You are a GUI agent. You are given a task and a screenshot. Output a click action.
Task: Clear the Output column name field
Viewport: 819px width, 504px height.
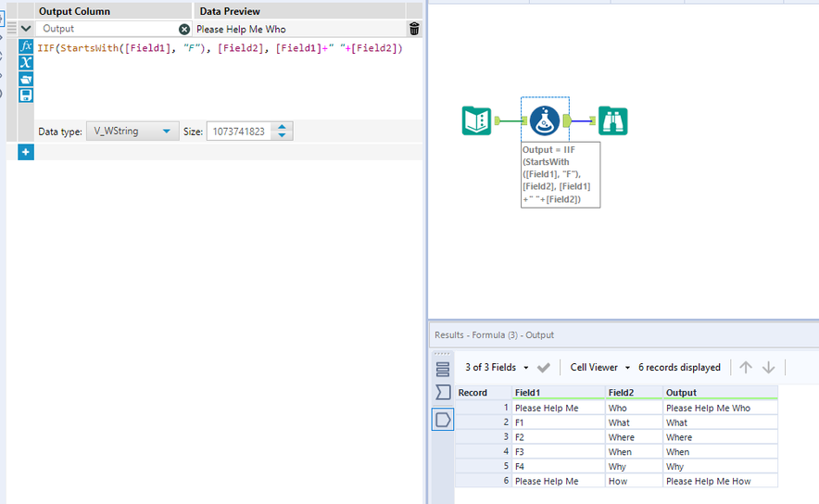coord(184,30)
